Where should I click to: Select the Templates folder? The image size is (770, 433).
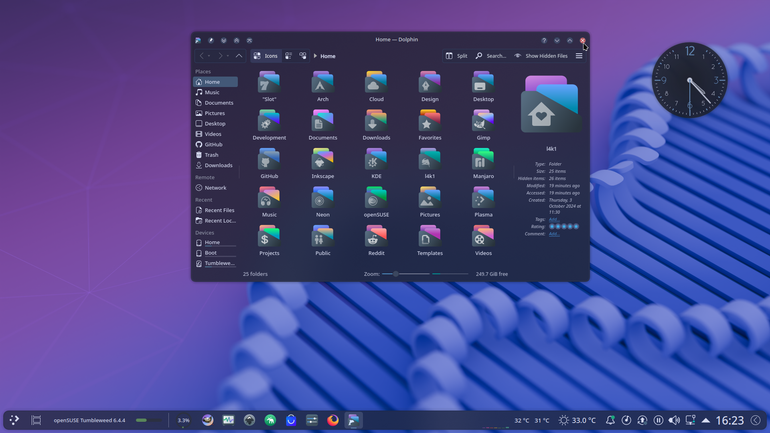click(x=430, y=241)
